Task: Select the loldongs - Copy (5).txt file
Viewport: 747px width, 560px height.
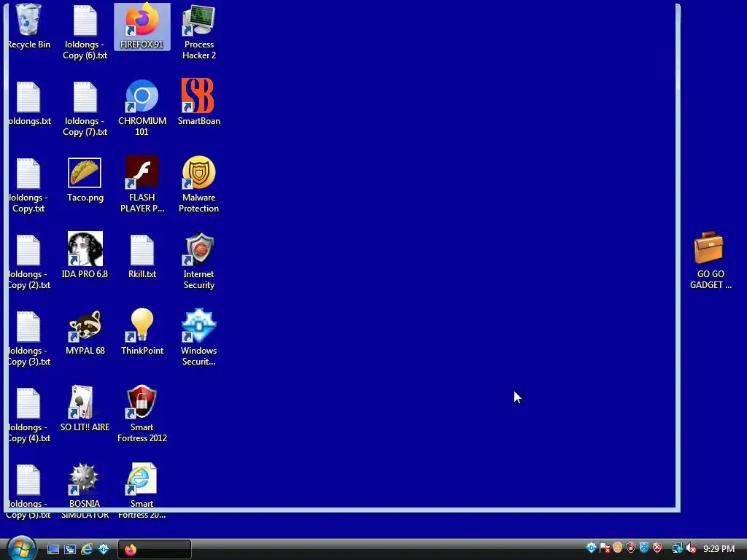Action: 28,491
